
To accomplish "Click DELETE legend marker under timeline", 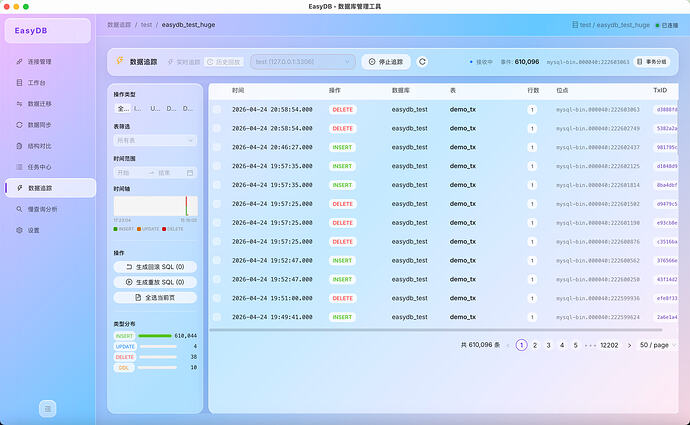I will click(x=164, y=229).
